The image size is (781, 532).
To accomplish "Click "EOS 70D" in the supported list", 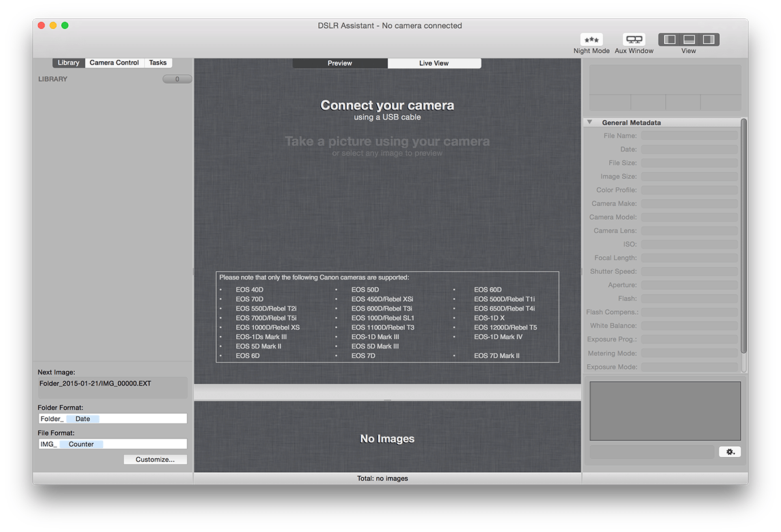I will pyautogui.click(x=249, y=299).
